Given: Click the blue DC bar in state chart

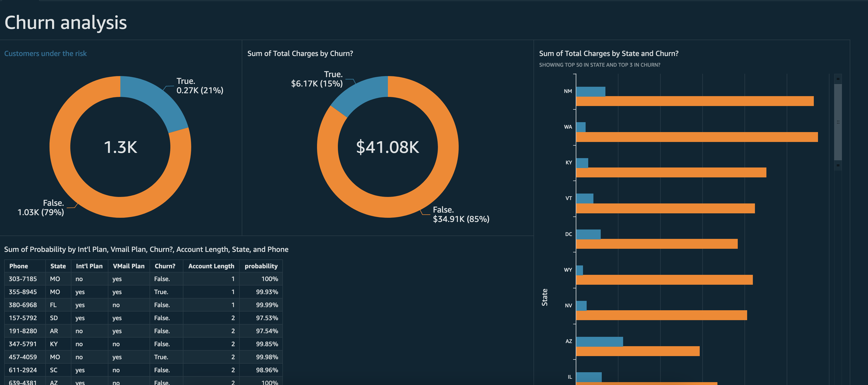Looking at the screenshot, I should click(x=588, y=234).
